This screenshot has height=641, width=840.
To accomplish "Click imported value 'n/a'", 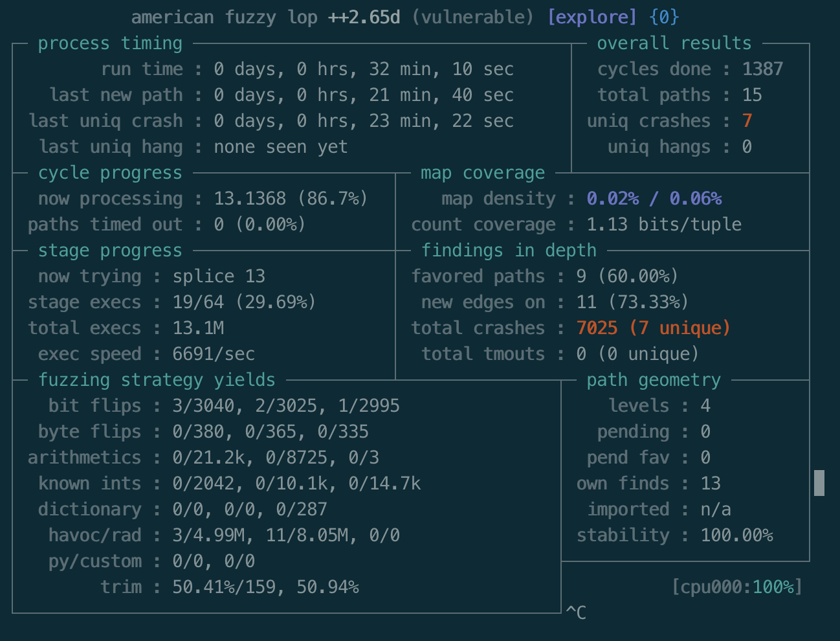I will 716,510.
